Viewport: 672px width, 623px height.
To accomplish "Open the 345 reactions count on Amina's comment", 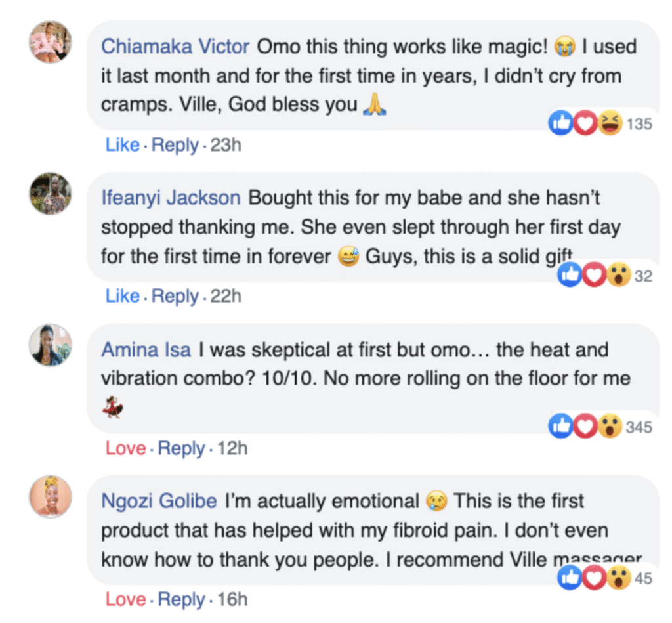I will point(639,428).
